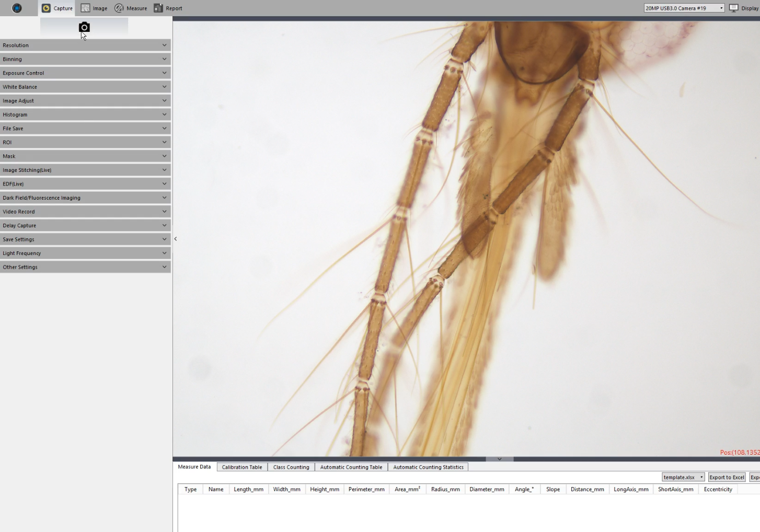Collapse the bottom measure panel

point(499,459)
